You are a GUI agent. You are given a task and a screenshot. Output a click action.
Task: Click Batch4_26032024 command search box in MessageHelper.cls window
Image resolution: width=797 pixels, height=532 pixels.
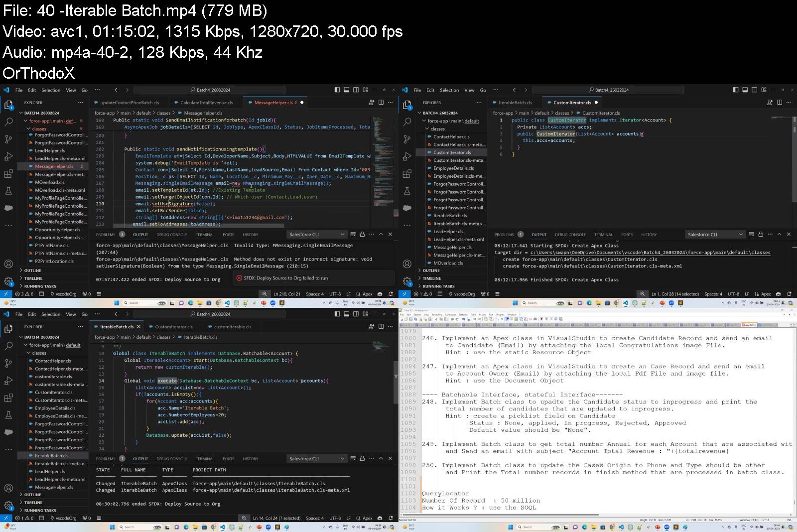tap(209, 90)
